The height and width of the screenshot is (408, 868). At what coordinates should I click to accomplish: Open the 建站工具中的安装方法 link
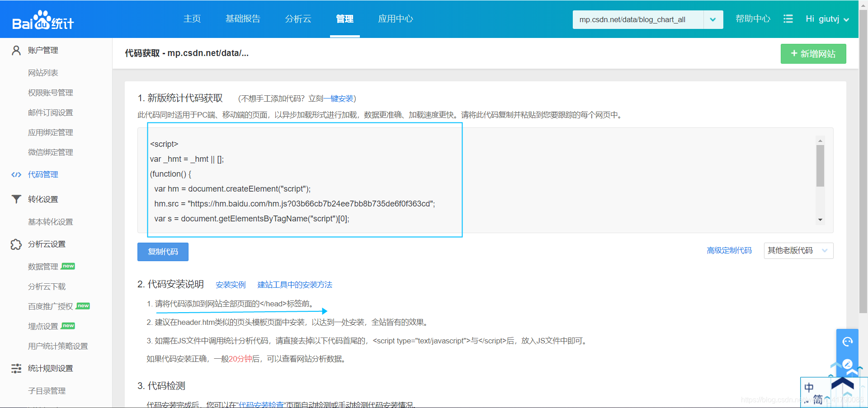(x=295, y=285)
